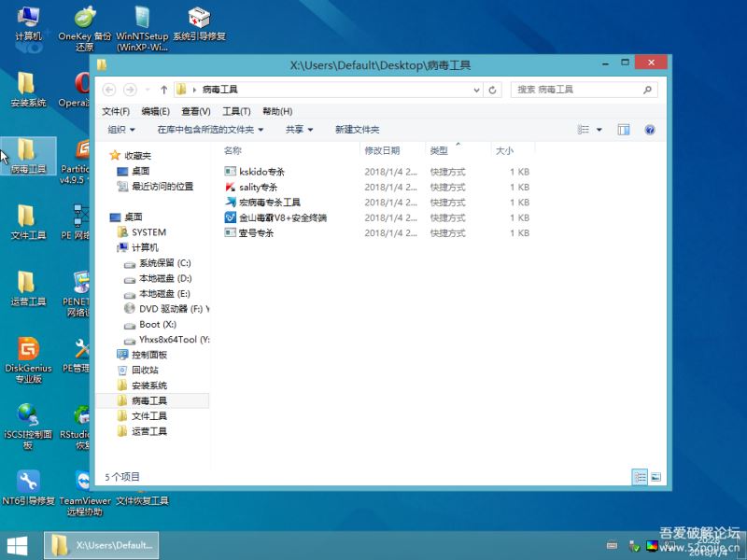This screenshot has width=747, height=560.
Task: Go up one folder level
Action: click(164, 90)
